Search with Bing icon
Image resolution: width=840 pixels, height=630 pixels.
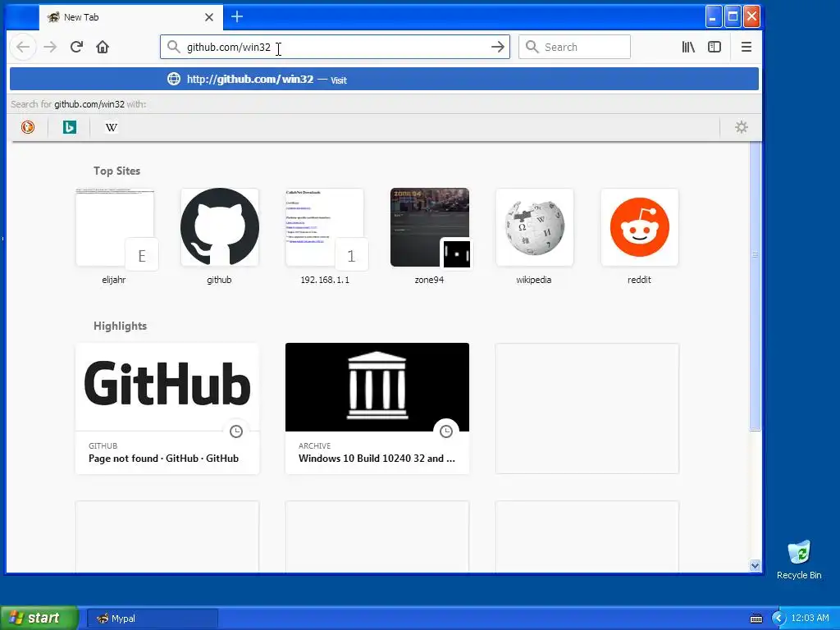coord(70,127)
